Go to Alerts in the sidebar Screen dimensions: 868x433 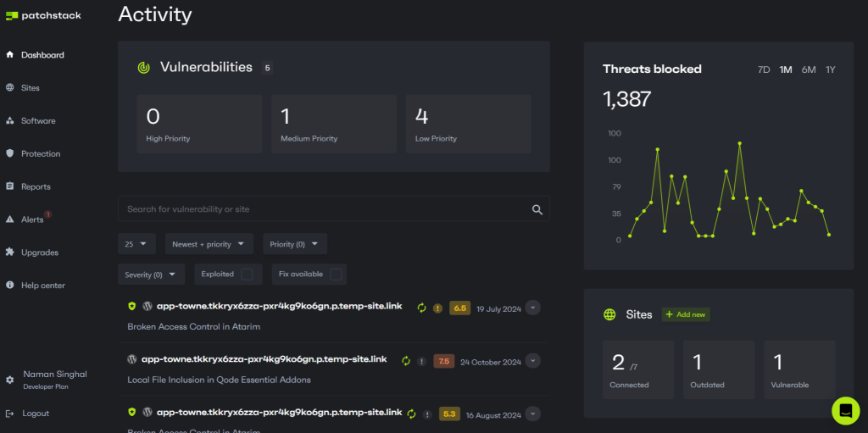tap(31, 219)
